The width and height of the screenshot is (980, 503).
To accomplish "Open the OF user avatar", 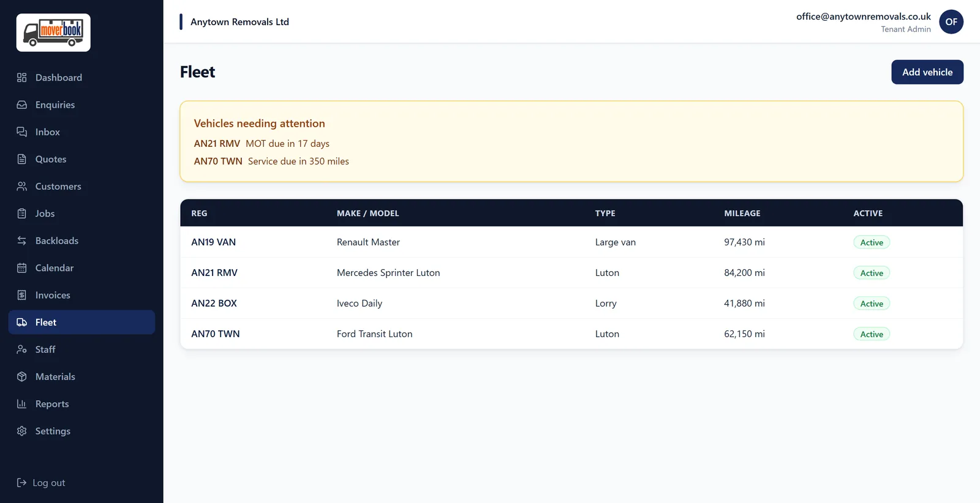I will (x=951, y=22).
